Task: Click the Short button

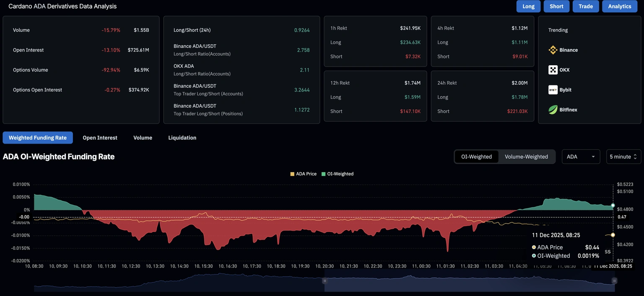Action: pos(556,6)
